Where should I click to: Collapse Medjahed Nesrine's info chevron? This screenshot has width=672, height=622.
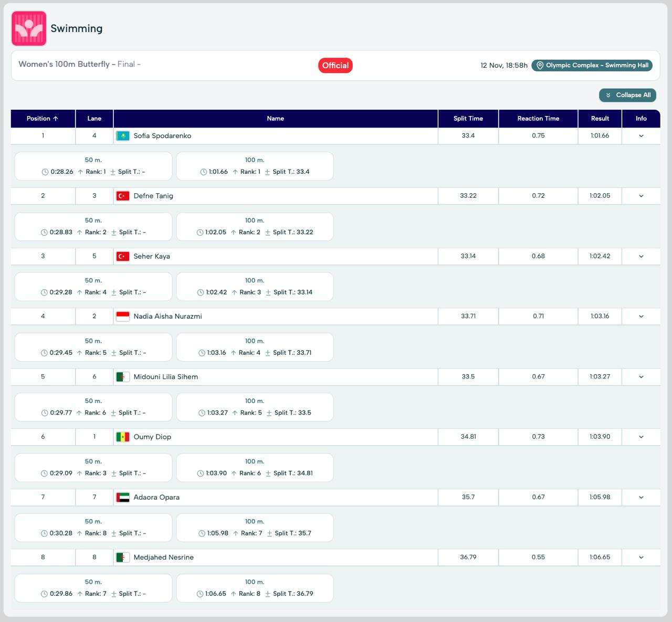641,557
